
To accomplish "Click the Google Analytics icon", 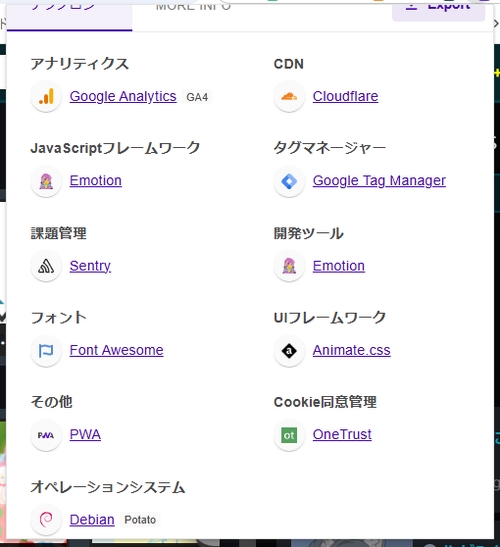I will (46, 96).
